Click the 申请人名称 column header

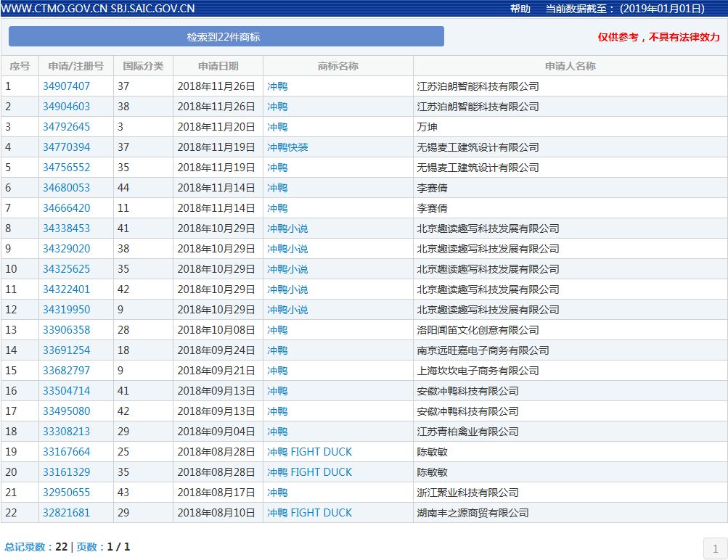[570, 66]
